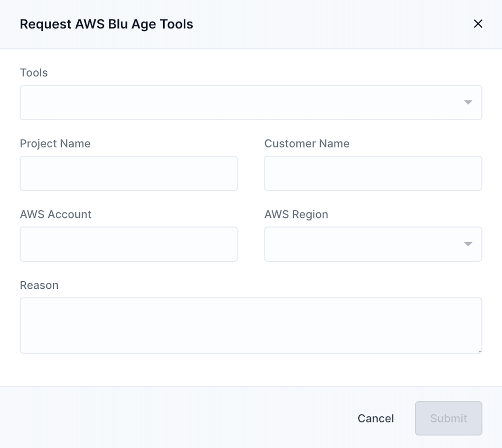Click the Reason field label
This screenshot has height=448, width=502.
pyautogui.click(x=39, y=285)
